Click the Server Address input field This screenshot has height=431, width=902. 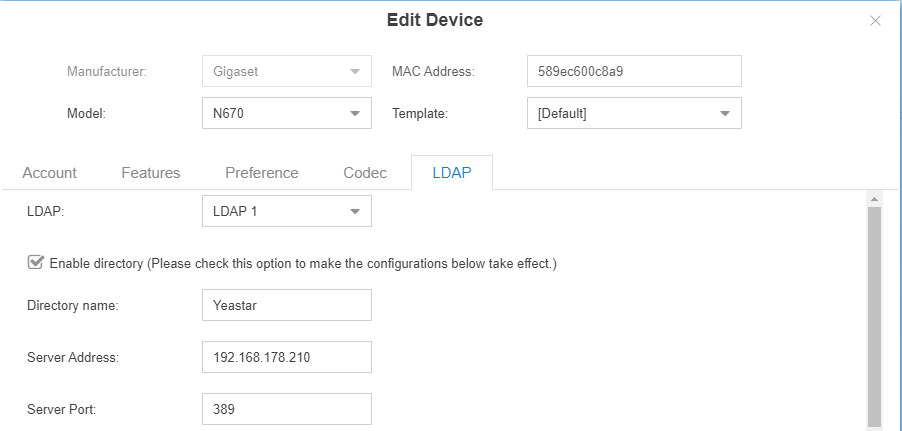click(x=286, y=357)
